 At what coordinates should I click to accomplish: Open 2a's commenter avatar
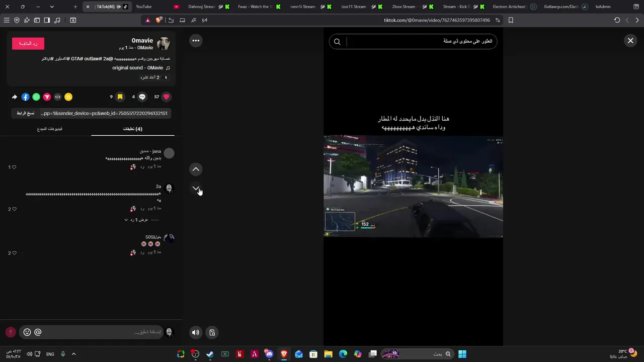(x=169, y=188)
